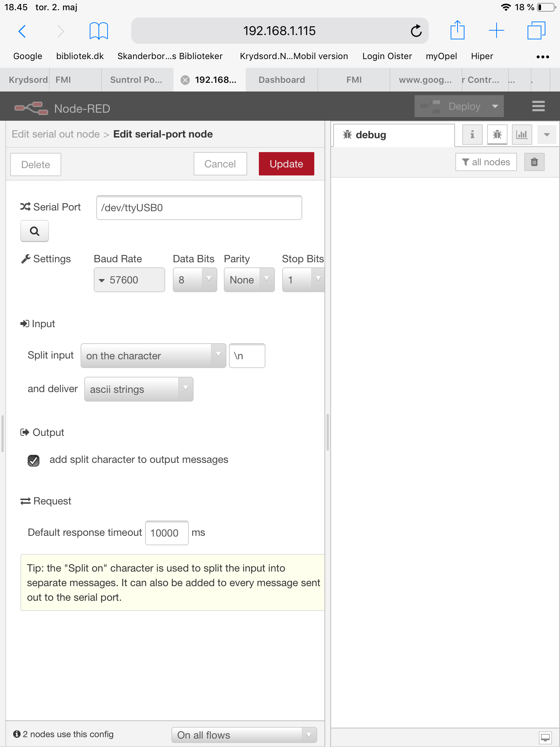Viewport: 560px width, 747px height.
Task: Open the Login Oister bookmark
Action: tap(387, 56)
